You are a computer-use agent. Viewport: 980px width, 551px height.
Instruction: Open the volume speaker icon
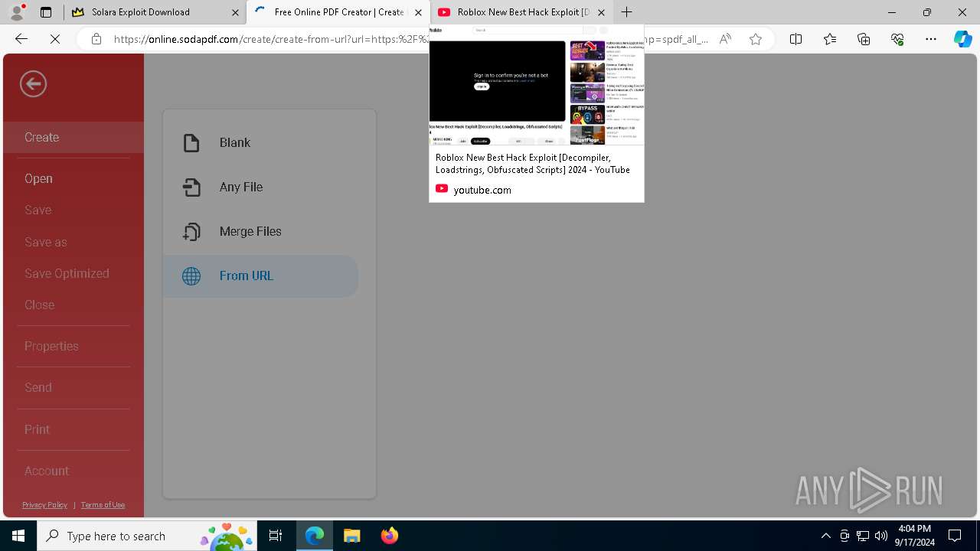click(x=881, y=536)
